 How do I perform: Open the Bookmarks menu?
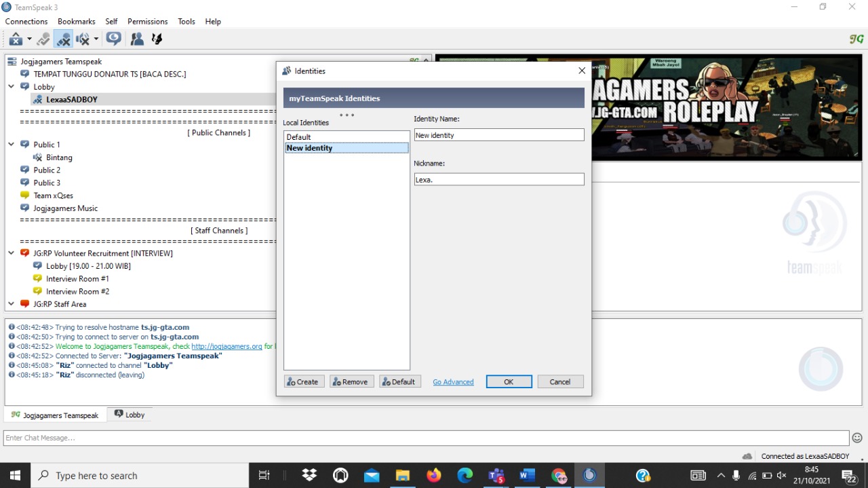pyautogui.click(x=77, y=22)
